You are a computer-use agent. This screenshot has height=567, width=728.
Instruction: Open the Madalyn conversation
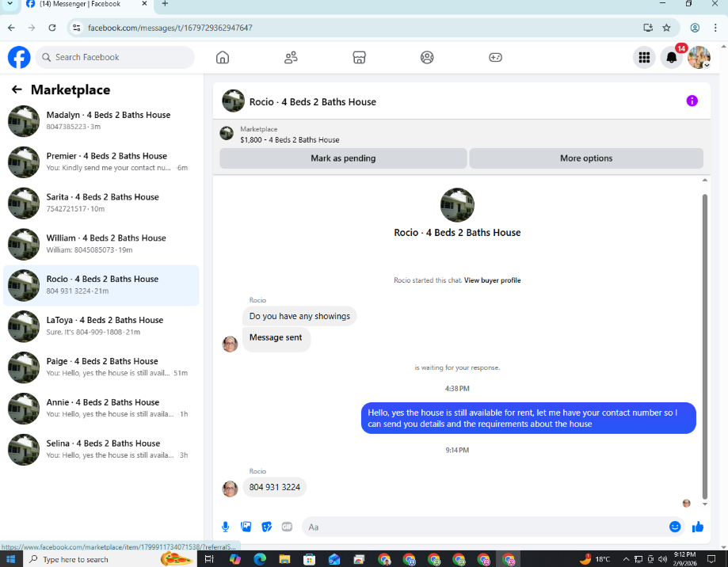click(x=101, y=121)
